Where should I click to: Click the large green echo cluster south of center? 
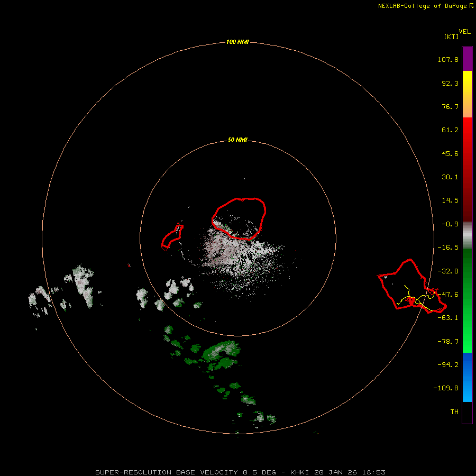[221, 354]
